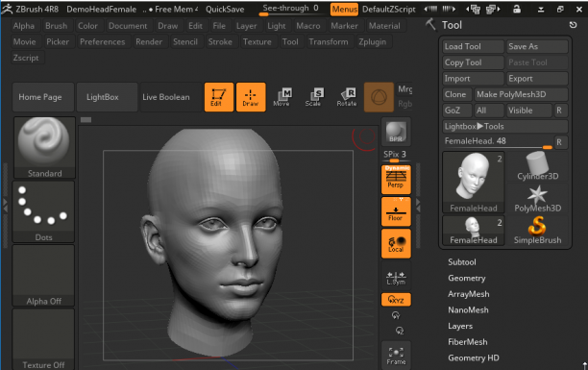Open the Standard brush picker
The image size is (588, 370).
[x=44, y=147]
